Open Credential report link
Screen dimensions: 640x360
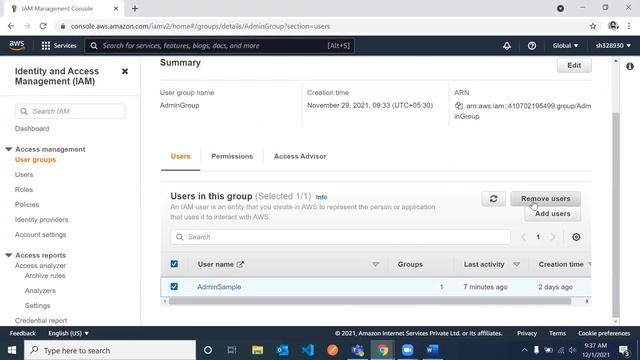[41, 320]
